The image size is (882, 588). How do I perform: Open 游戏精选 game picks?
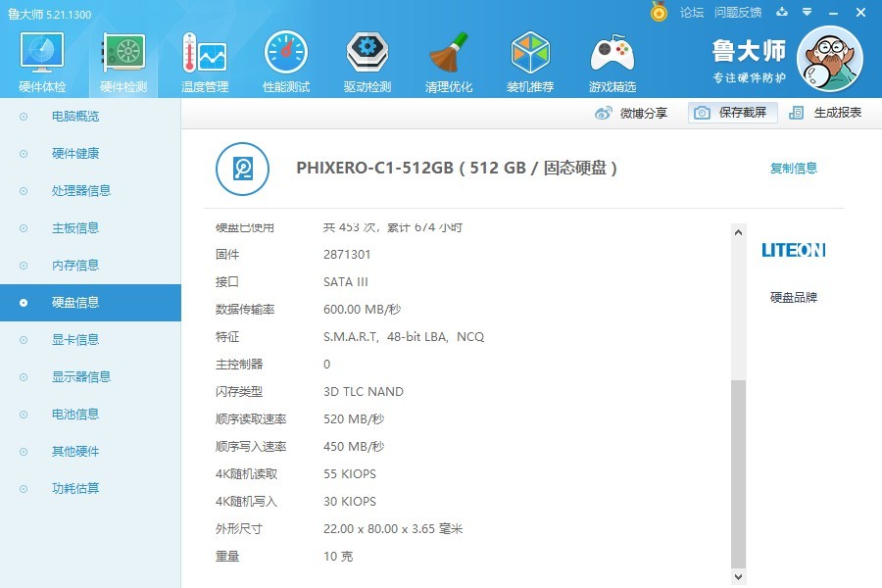tap(612, 59)
